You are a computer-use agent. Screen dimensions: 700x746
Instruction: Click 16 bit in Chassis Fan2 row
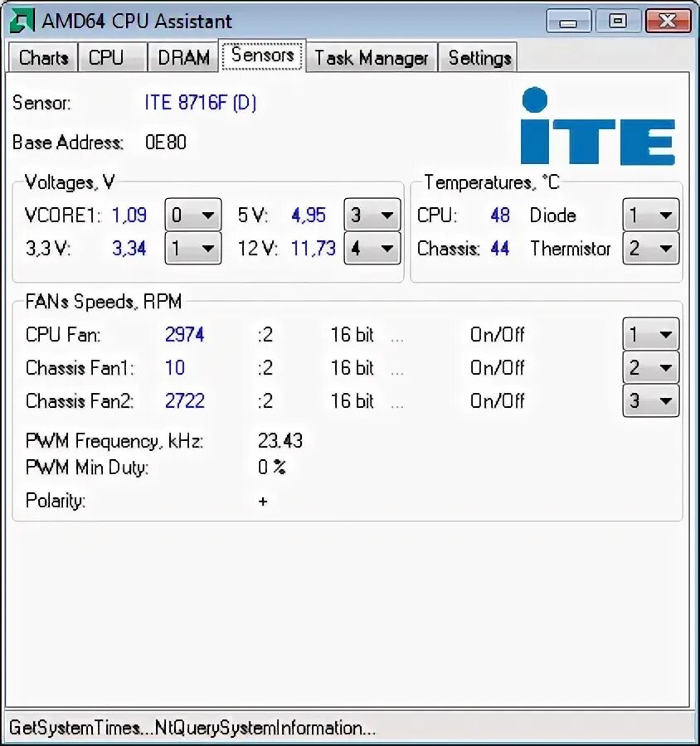pos(352,401)
